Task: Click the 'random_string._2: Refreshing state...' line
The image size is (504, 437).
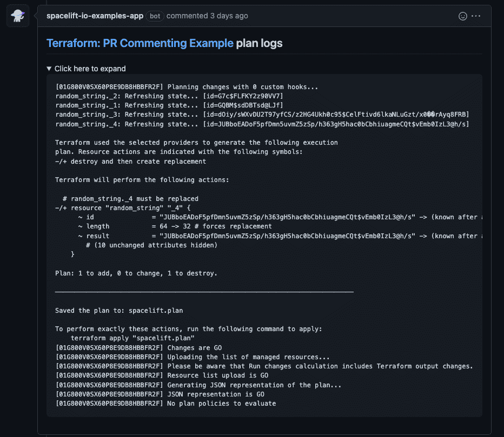Action: pyautogui.click(x=169, y=96)
